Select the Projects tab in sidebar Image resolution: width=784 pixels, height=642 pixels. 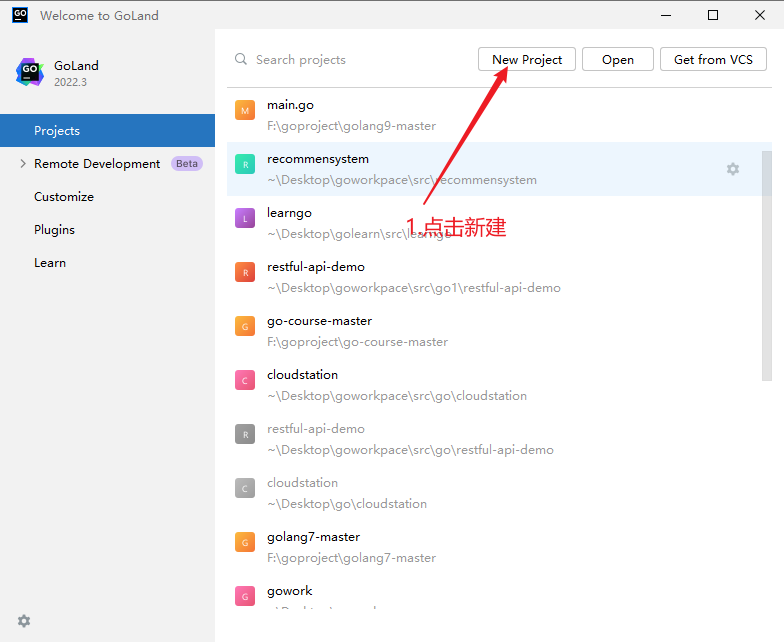click(x=108, y=130)
